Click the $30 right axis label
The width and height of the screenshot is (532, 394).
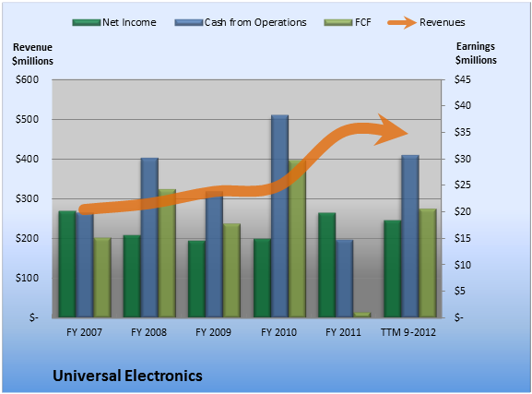pos(463,159)
